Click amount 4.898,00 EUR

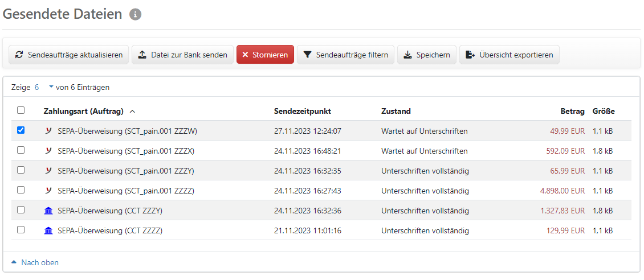tap(563, 191)
